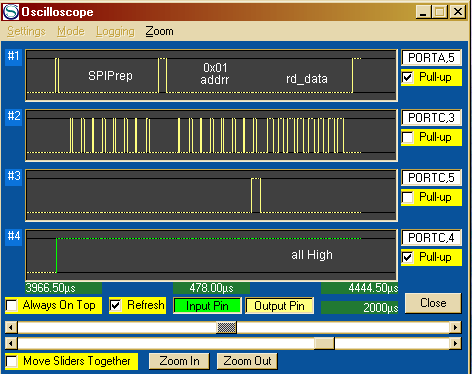Select channel #4 label
Viewport: 472px width, 374px height.
pos(13,236)
